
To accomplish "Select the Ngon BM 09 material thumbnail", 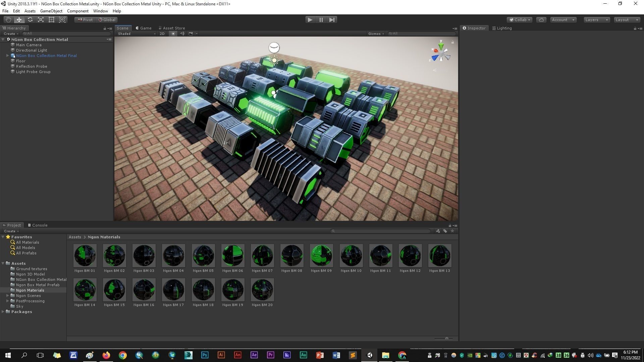I will (321, 255).
